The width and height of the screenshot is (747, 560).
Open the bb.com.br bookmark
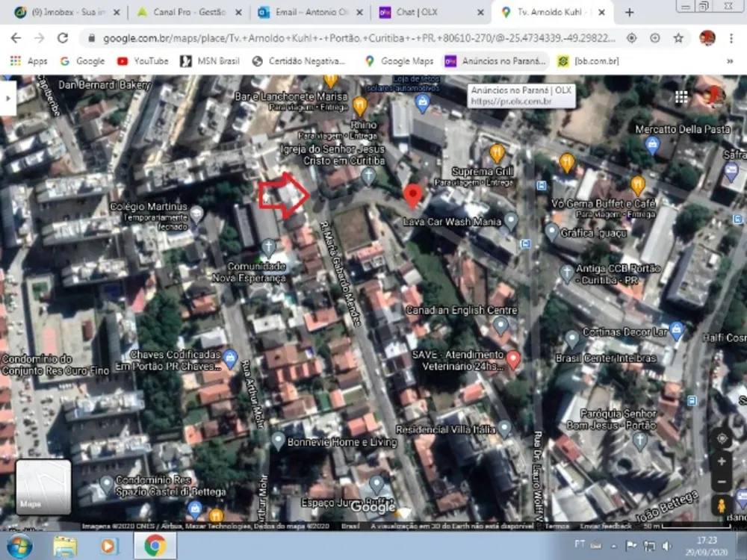pyautogui.click(x=589, y=61)
